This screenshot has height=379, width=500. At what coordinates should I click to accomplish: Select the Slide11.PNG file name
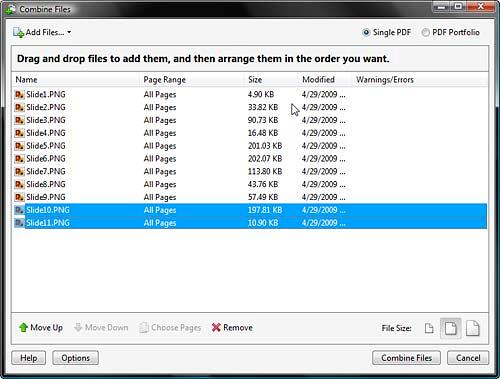[48, 223]
